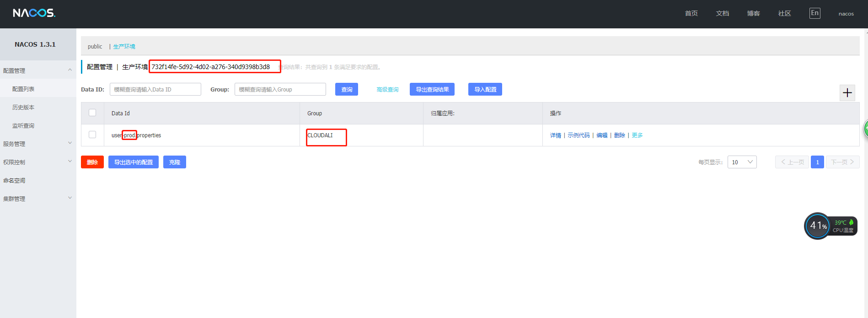Image resolution: width=868 pixels, height=318 pixels.
Task: Open 社区 in the top navigation
Action: (x=785, y=13)
